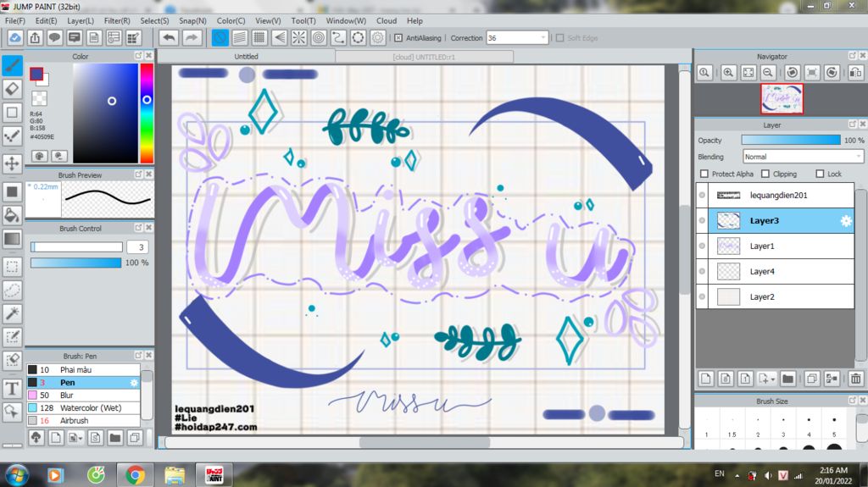Select the Eraser tool
This screenshot has height=487, width=868.
point(12,89)
